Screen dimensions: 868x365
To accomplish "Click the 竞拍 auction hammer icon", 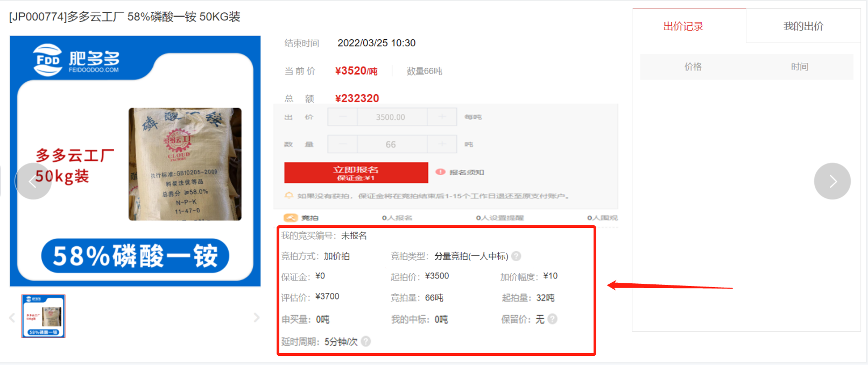I will pos(291,218).
